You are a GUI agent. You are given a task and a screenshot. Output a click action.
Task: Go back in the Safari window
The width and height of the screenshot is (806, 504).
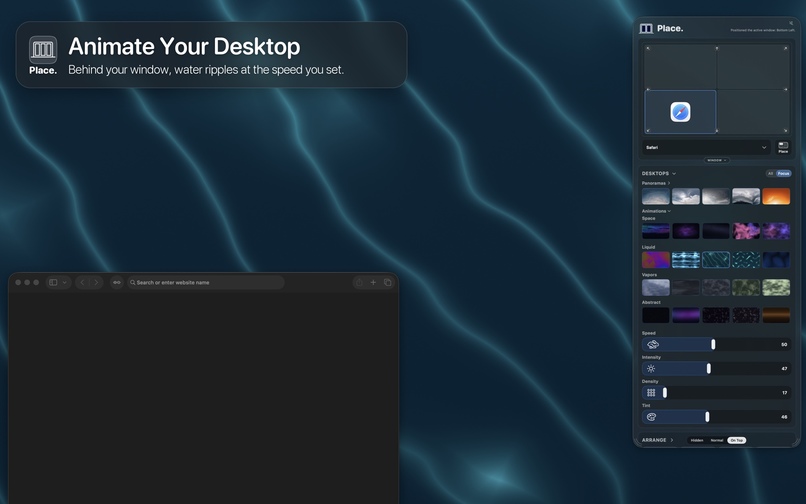pos(82,282)
